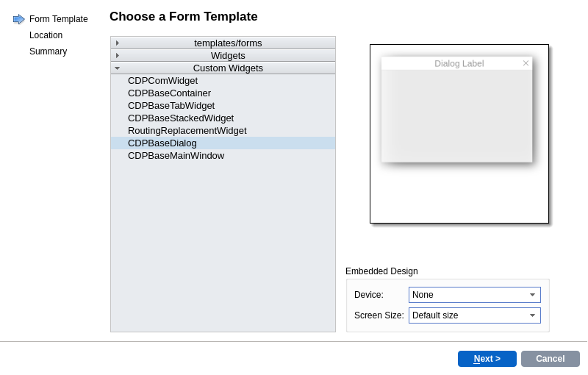This screenshot has width=588, height=375.
Task: Expand the Widgets section
Action: (x=118, y=56)
